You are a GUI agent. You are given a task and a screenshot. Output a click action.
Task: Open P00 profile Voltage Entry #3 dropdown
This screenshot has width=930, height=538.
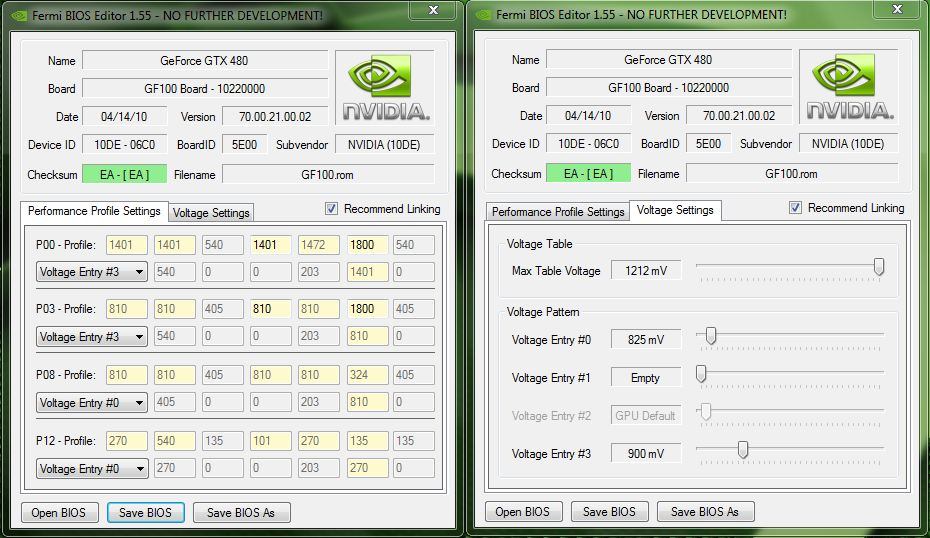[92, 272]
